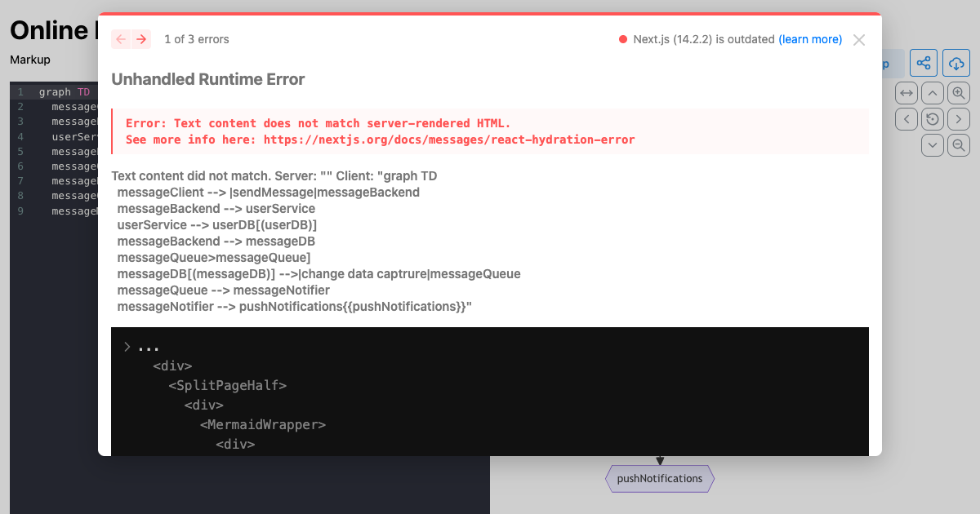980x514 pixels.
Task: Go to the previous error with the left arrow
Action: (x=119, y=38)
